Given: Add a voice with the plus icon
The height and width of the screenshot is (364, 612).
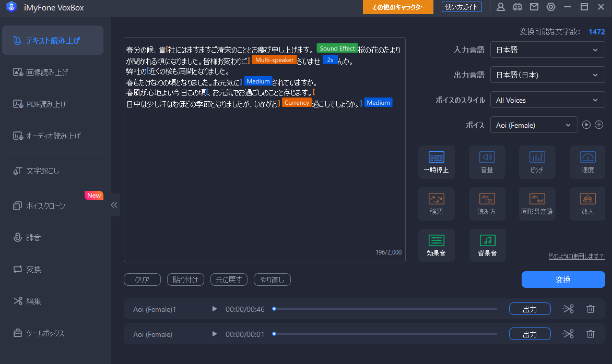Looking at the screenshot, I should pos(599,125).
